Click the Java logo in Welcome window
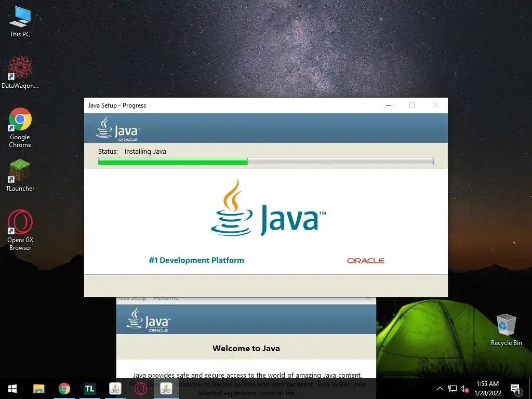Viewport: 532px width, 399px height. click(148, 320)
